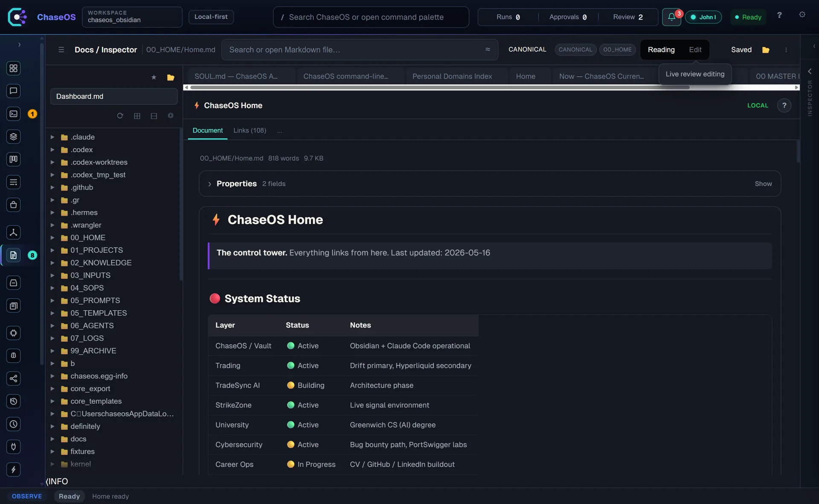Open the ChaseOS command-line tab

351,76
